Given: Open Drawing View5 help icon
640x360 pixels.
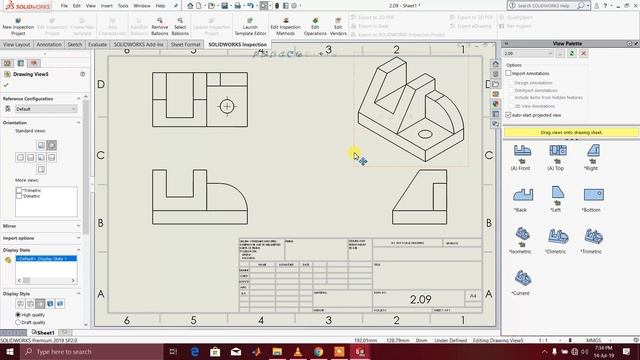Looking at the screenshot, I should click(82, 74).
